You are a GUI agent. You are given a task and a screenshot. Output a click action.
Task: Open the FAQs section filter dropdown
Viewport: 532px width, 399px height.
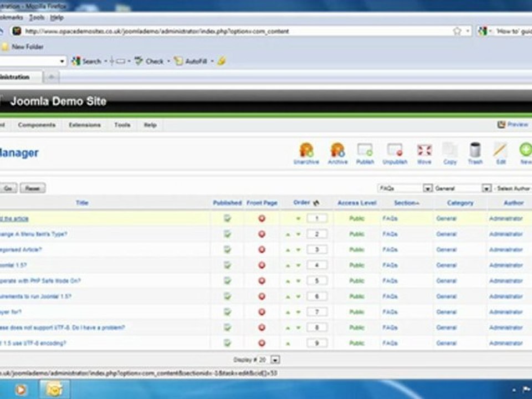[405, 188]
